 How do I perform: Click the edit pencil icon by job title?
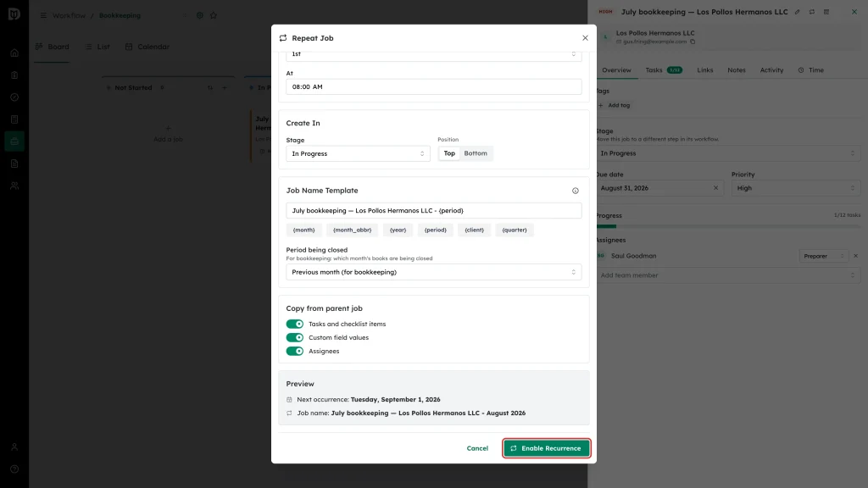797,12
